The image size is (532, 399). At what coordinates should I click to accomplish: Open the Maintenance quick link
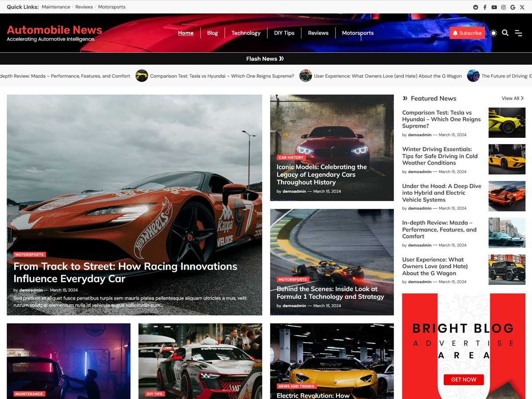pos(56,7)
